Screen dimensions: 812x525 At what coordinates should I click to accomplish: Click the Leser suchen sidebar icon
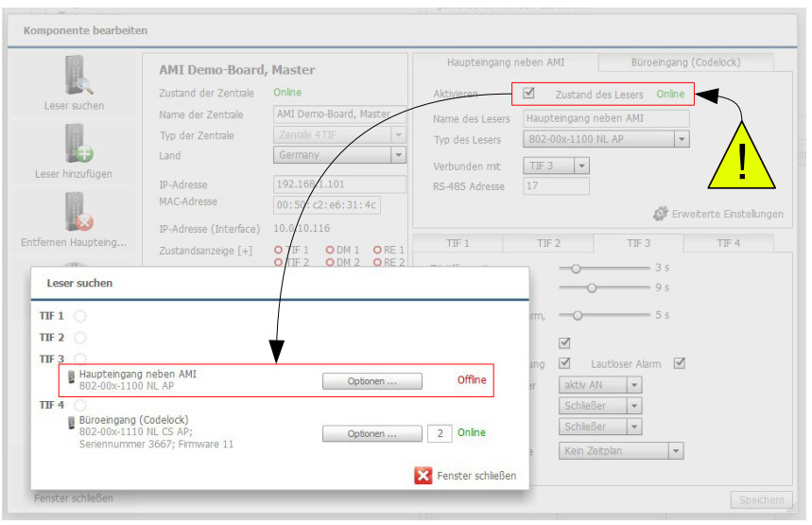[74, 76]
